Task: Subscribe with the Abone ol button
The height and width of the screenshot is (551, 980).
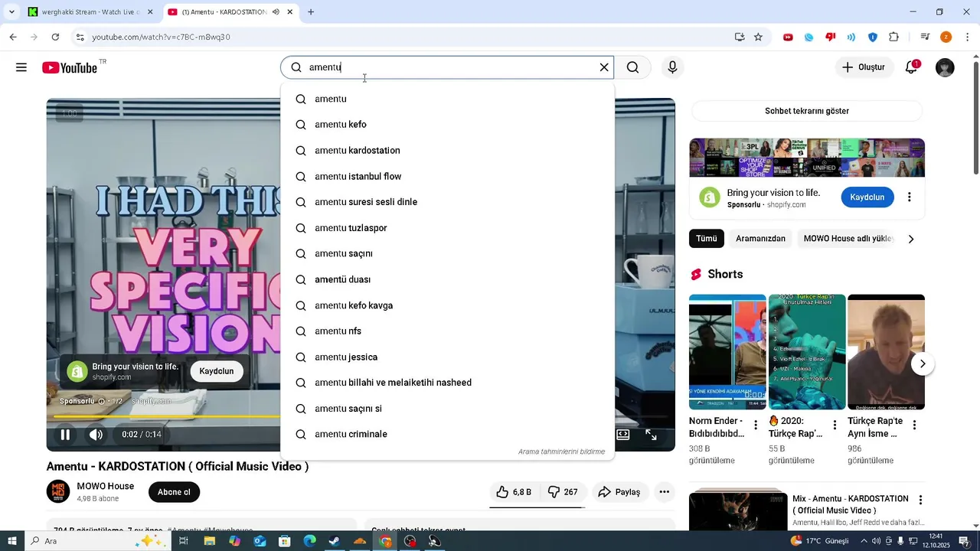Action: pyautogui.click(x=174, y=492)
